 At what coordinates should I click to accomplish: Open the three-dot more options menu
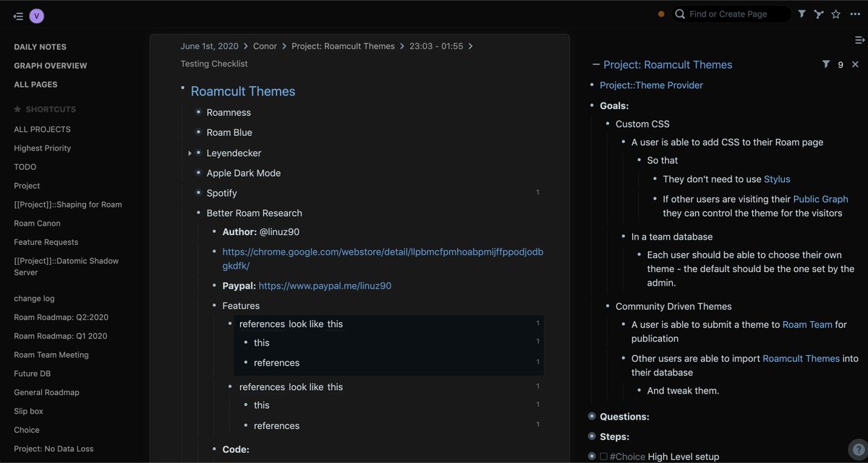click(x=856, y=14)
